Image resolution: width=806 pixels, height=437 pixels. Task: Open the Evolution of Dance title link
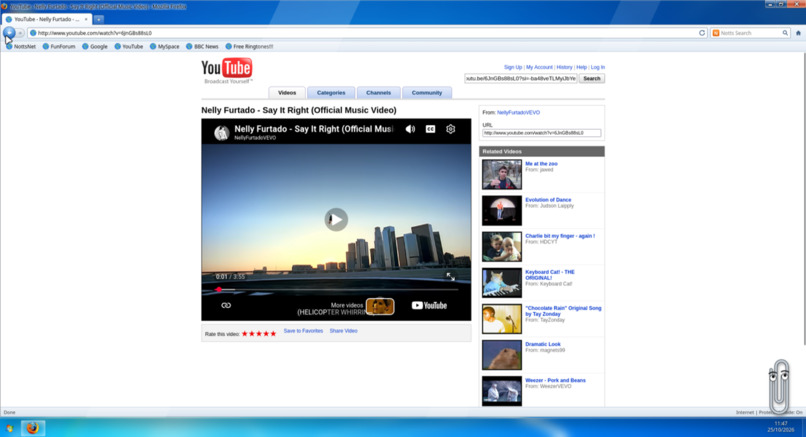pyautogui.click(x=548, y=200)
